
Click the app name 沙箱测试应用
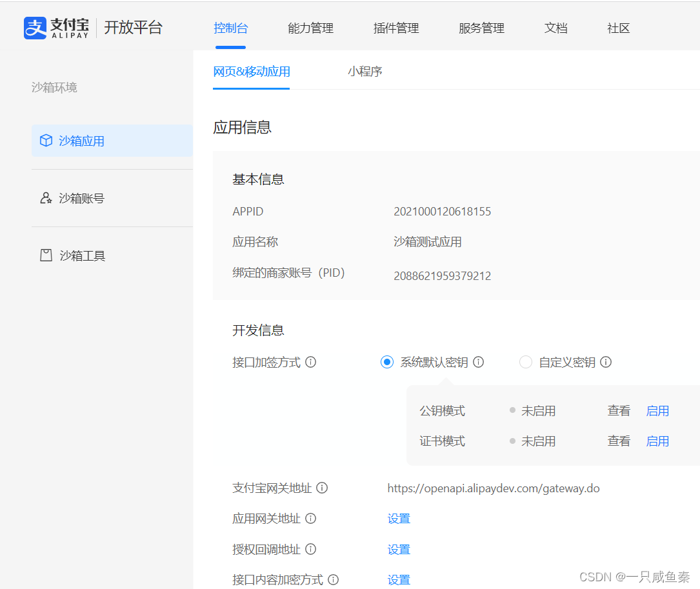click(x=428, y=241)
